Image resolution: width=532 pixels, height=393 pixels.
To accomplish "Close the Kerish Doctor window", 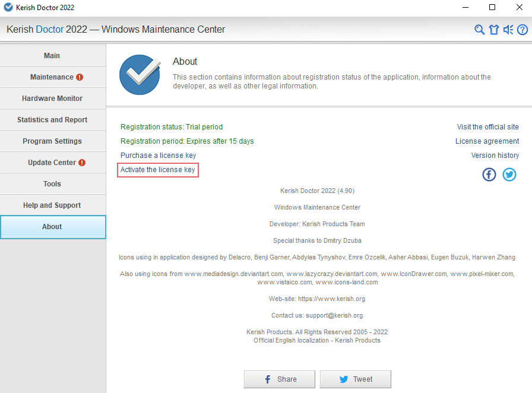I will click(x=520, y=7).
